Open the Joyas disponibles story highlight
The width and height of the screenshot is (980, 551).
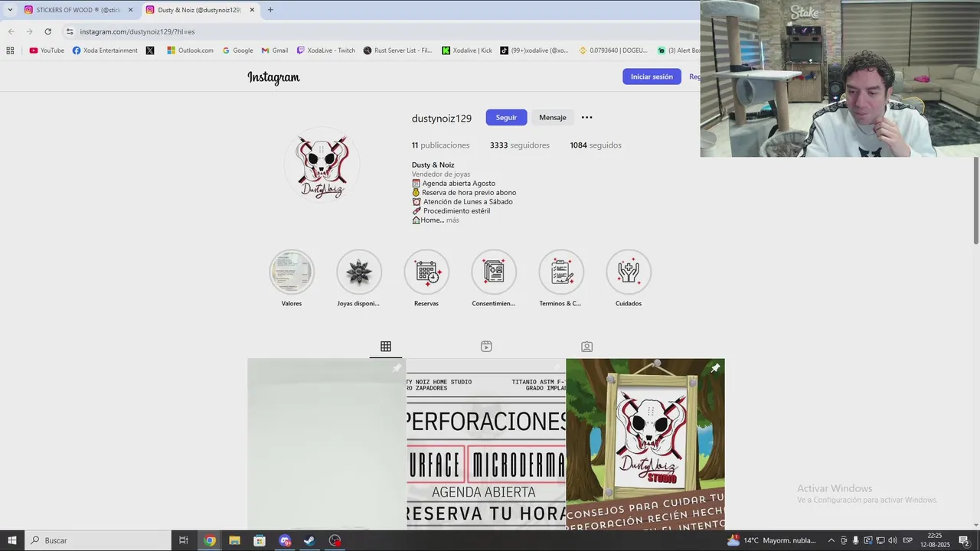pos(359,272)
